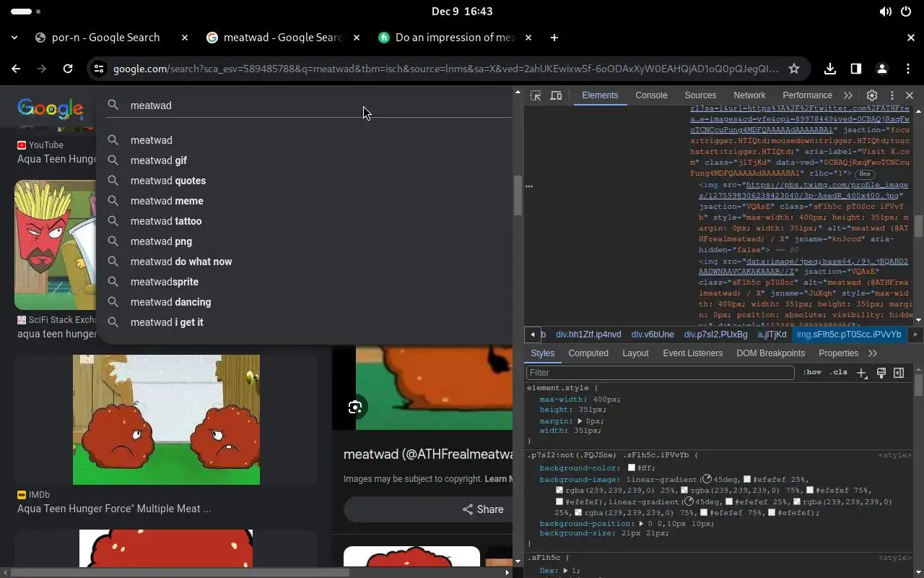Image resolution: width=924 pixels, height=578 pixels.
Task: Click the Share button
Action: pos(483,509)
